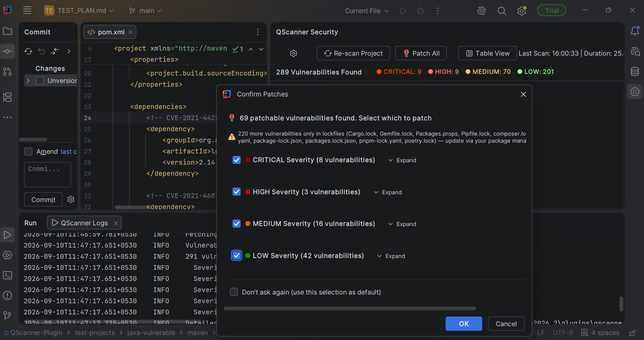The width and height of the screenshot is (644, 340).
Task: Enable the Don't ask again checkbox
Action: [x=234, y=292]
